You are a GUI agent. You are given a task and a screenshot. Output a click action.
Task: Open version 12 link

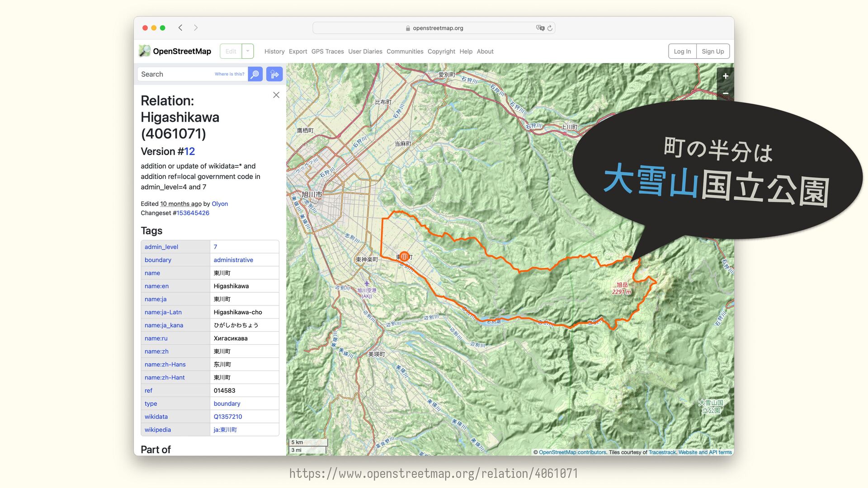coord(189,151)
